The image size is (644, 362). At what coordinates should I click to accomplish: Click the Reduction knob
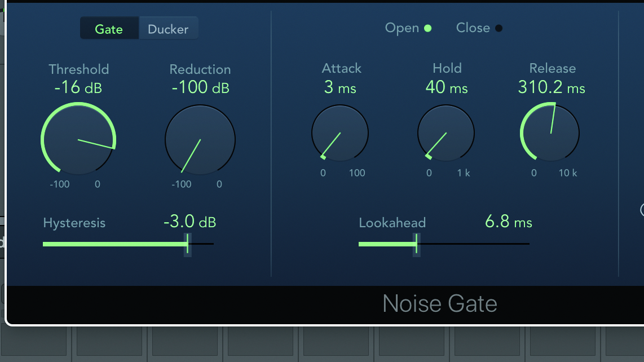200,140
